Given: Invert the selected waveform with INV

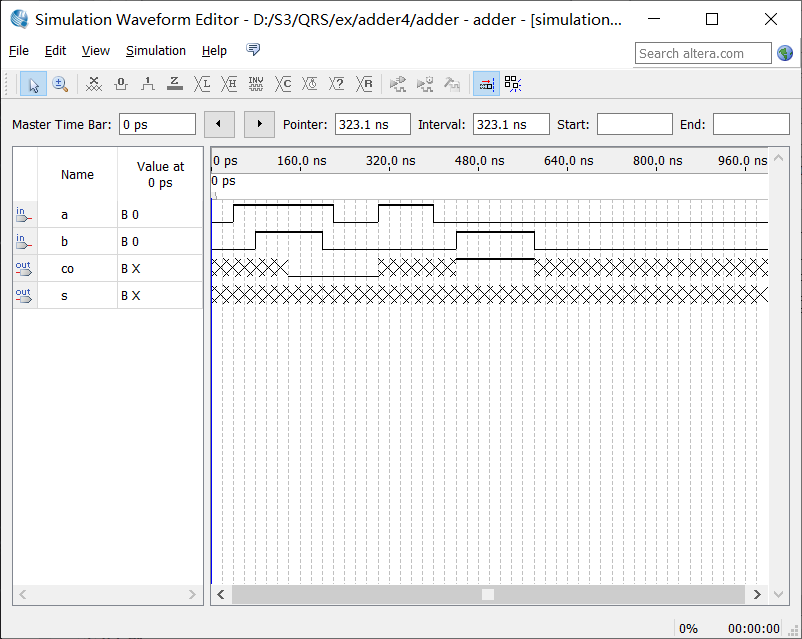Looking at the screenshot, I should 256,84.
